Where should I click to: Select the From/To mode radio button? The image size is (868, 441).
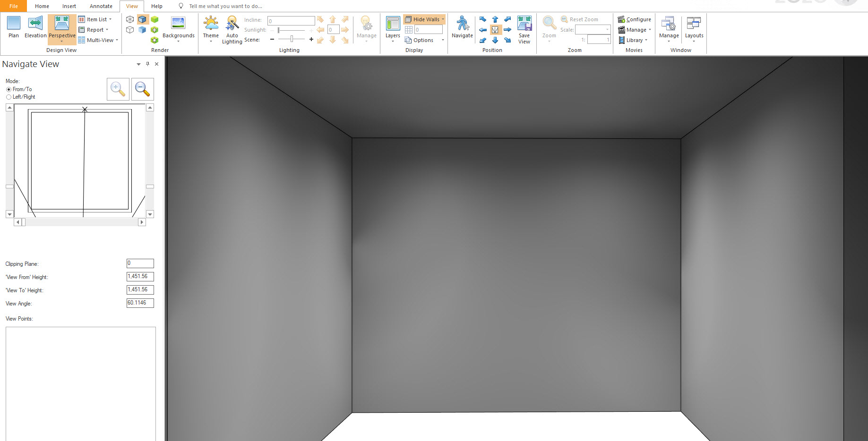pyautogui.click(x=9, y=89)
